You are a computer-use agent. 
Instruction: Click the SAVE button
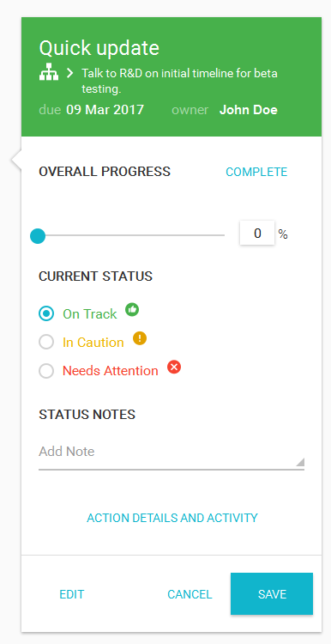pos(272,594)
